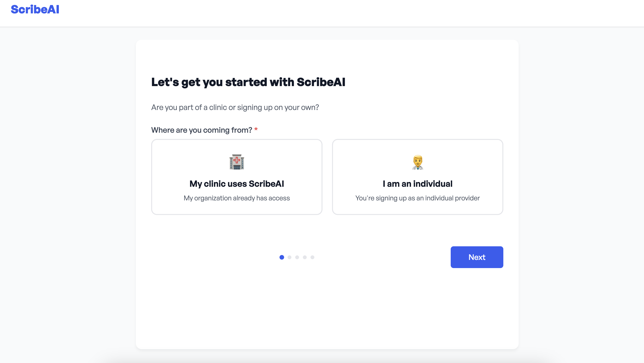The image size is (644, 363).
Task: Click the ScribeAI logo in the header
Action: pos(35,10)
